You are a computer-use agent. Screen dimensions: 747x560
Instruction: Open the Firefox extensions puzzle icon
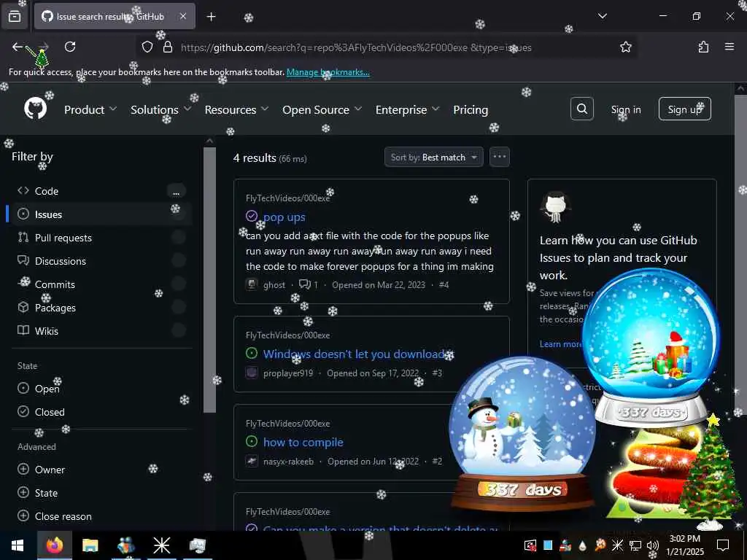(703, 47)
